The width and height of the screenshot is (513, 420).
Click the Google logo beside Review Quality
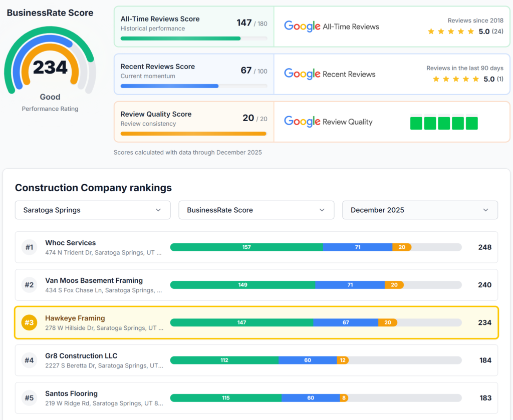click(302, 122)
